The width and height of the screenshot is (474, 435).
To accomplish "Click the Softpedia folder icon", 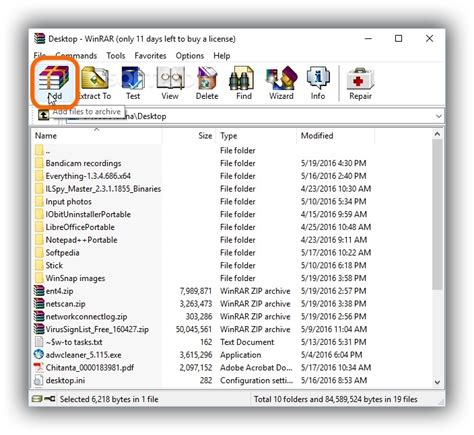I will click(39, 252).
